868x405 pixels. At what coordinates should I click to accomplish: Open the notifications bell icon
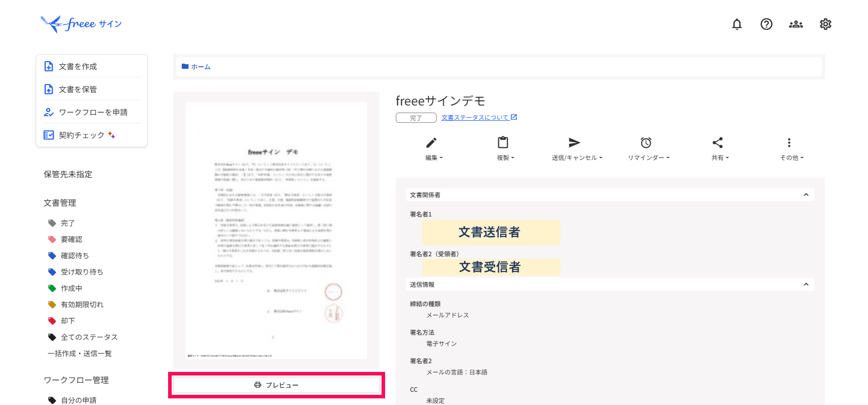(x=737, y=24)
